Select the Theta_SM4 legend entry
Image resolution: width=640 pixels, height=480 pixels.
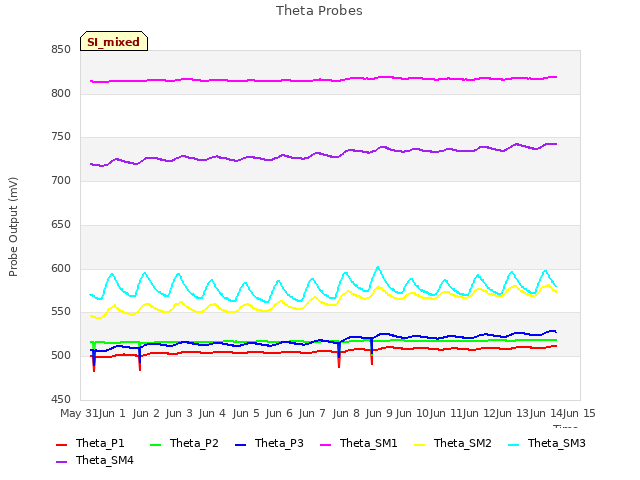(94, 460)
